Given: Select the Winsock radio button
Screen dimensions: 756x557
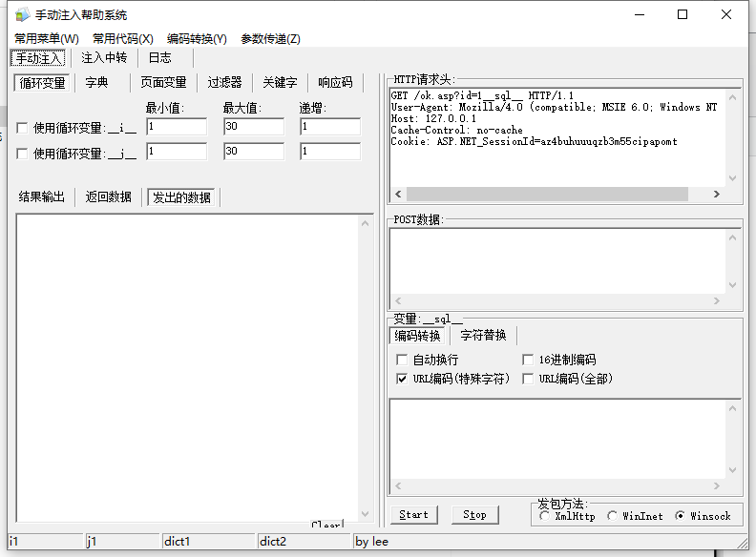Looking at the screenshot, I should tap(680, 516).
